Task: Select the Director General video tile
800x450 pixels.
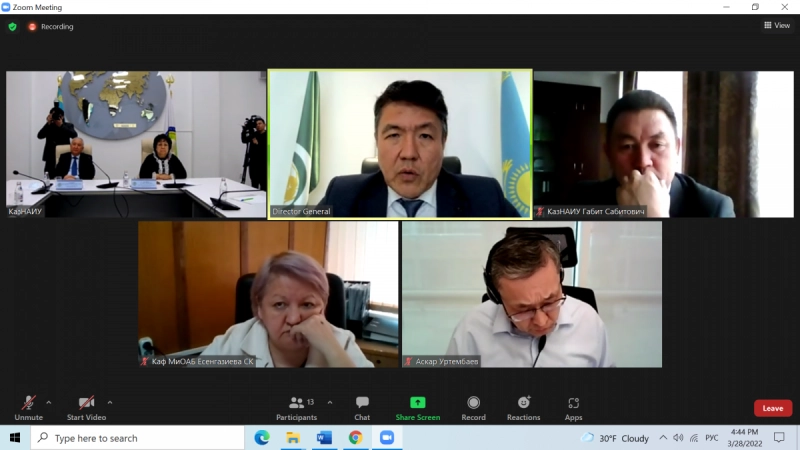Action: (400, 144)
